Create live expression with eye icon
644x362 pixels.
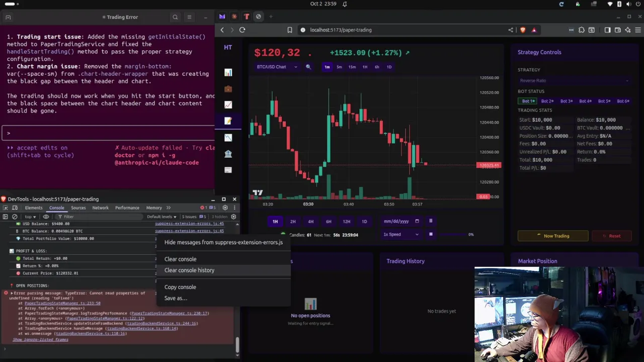click(x=46, y=217)
